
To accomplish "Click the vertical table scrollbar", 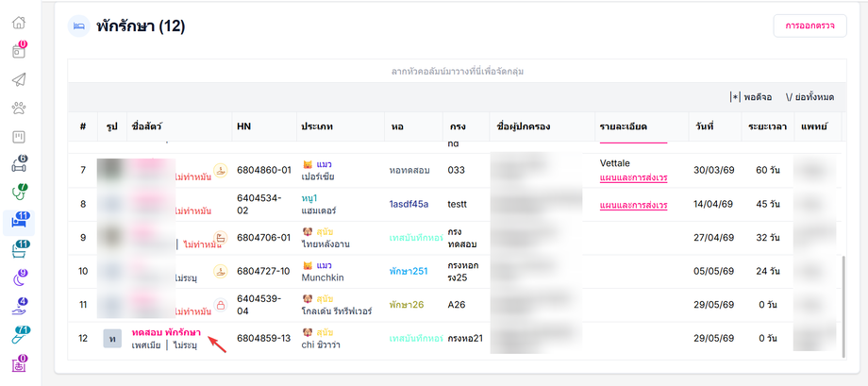I will point(843,306).
